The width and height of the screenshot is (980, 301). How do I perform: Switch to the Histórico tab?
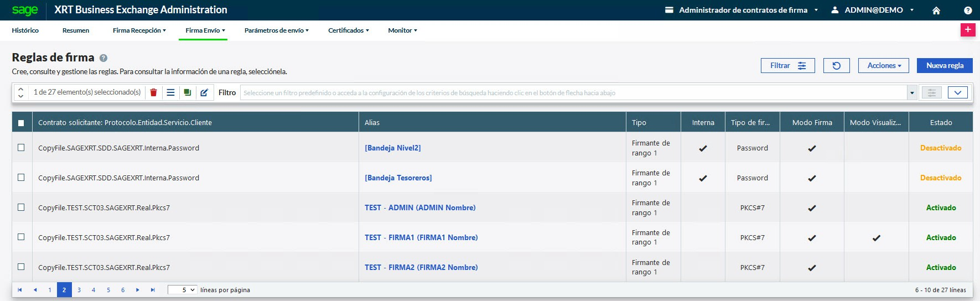click(25, 30)
